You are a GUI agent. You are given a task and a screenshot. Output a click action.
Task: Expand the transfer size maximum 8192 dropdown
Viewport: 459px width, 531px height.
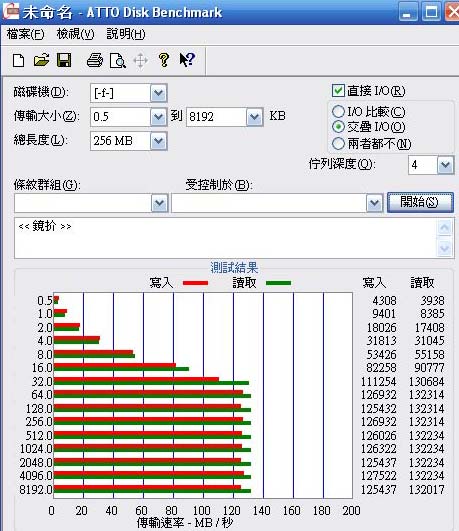tap(255, 117)
